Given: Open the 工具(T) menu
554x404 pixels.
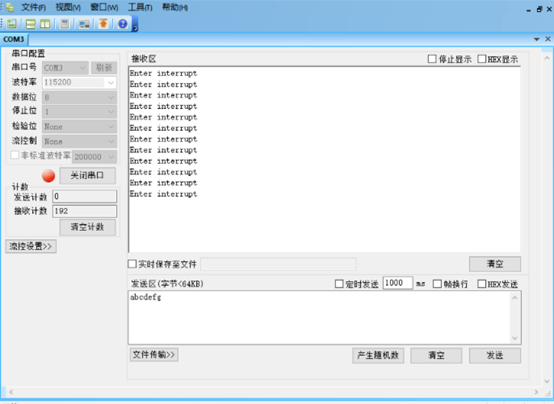Looking at the screenshot, I should tap(140, 7).
